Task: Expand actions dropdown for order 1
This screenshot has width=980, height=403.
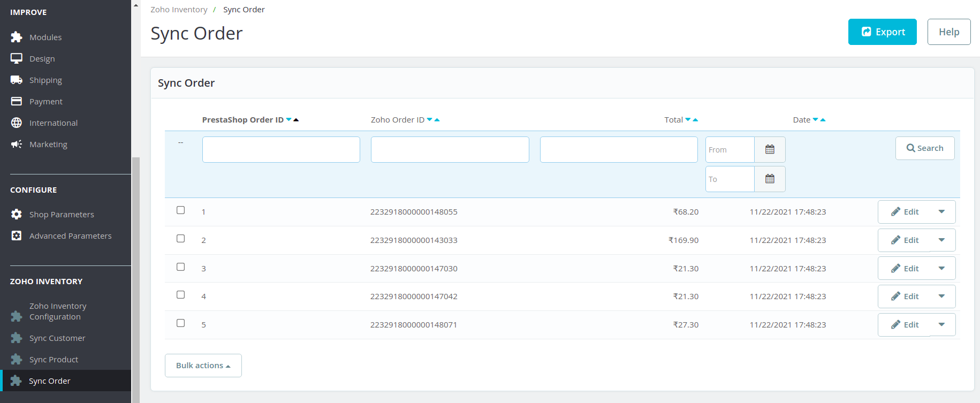Action: 941,212
